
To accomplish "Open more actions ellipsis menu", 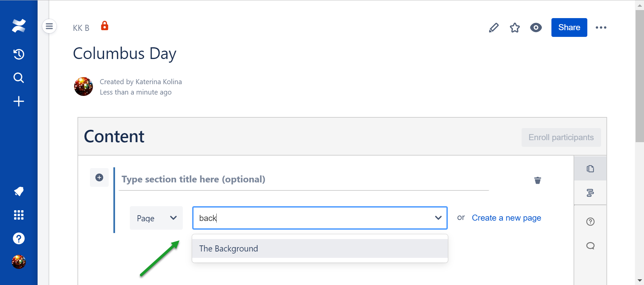I will click(601, 27).
